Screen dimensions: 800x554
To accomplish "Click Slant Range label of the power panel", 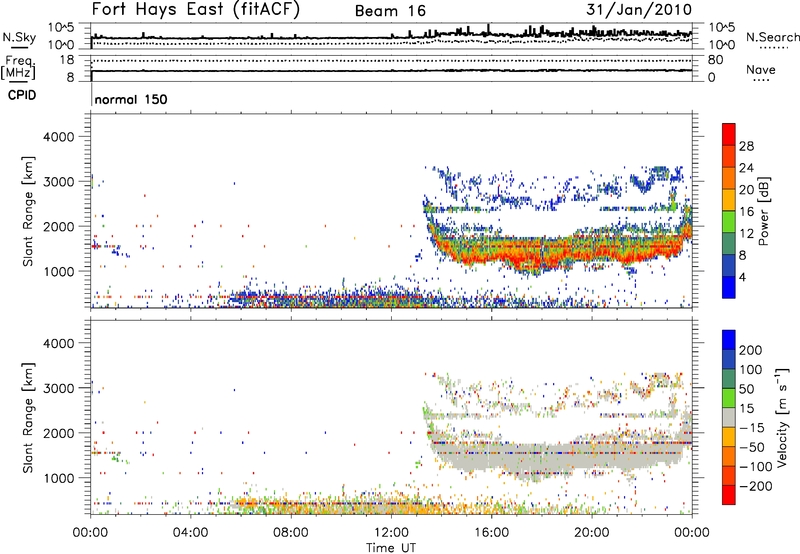I will click(x=28, y=211).
